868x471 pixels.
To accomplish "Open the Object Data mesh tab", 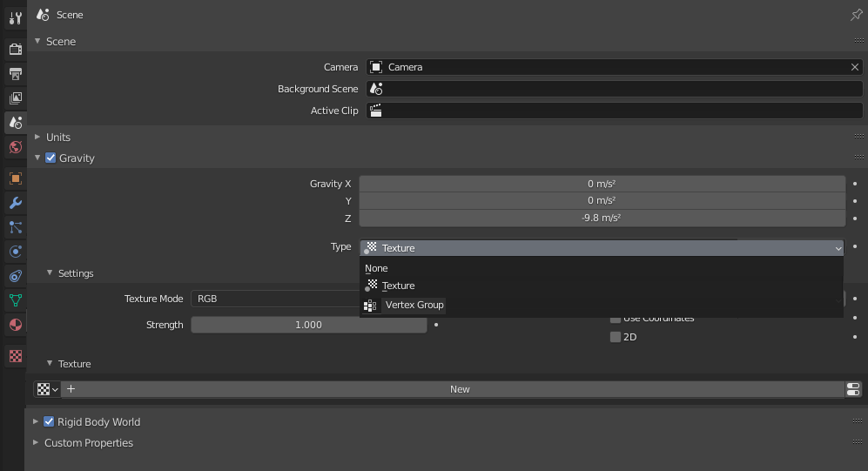I will 16,300.
